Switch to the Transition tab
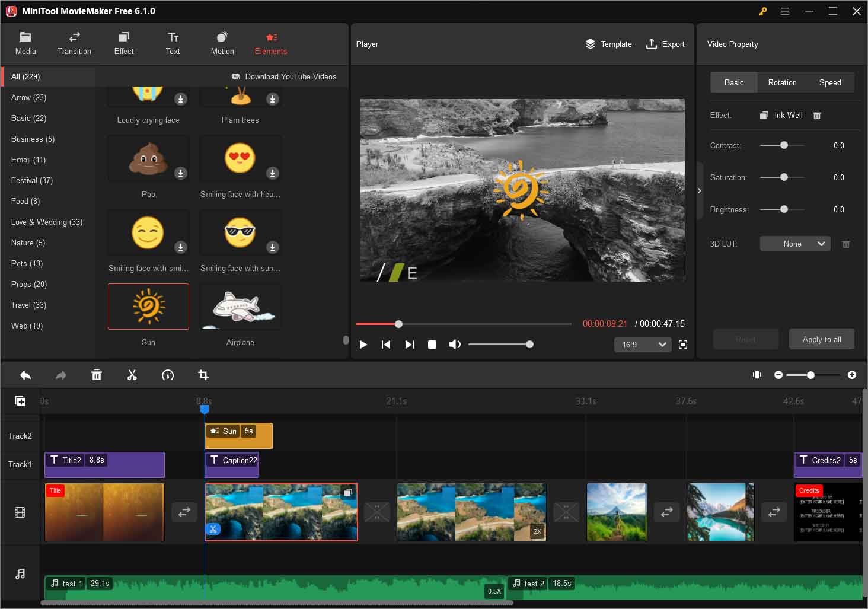This screenshot has width=868, height=609. pyautogui.click(x=74, y=44)
